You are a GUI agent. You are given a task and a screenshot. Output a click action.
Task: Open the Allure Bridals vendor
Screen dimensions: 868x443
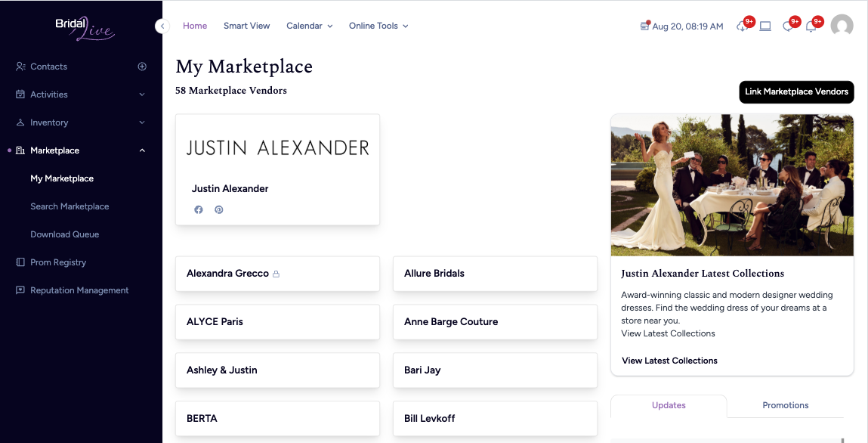[495, 274]
